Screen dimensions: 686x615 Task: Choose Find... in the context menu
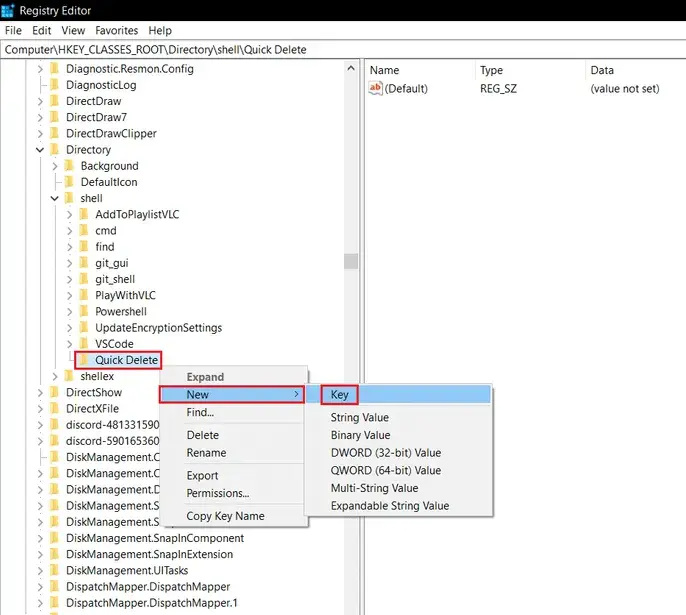[x=200, y=412]
